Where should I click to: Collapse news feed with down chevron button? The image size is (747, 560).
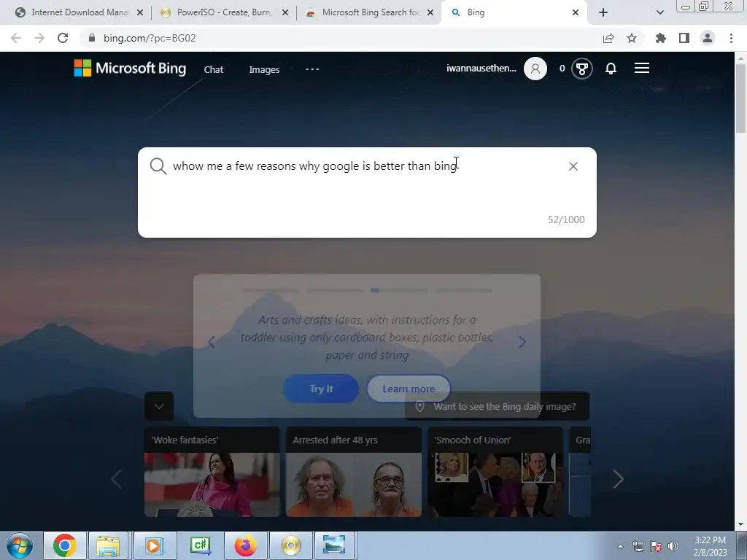pos(159,405)
